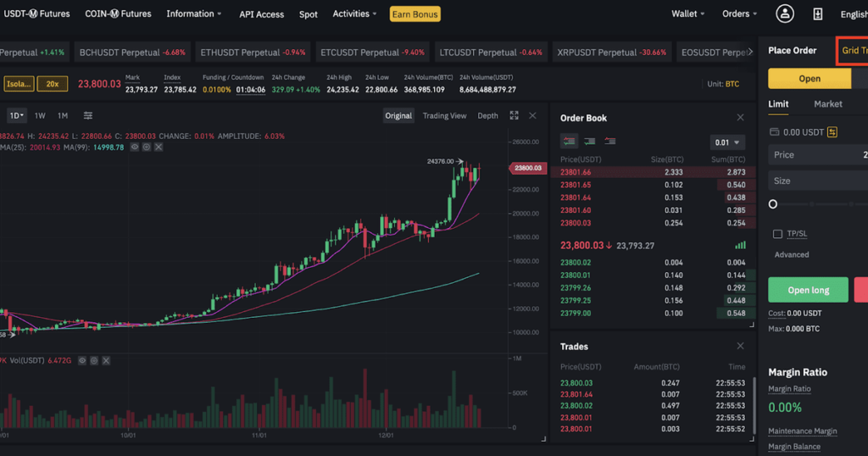Click the Price input field
Viewport: 868px width, 456px height.
[x=818, y=155]
